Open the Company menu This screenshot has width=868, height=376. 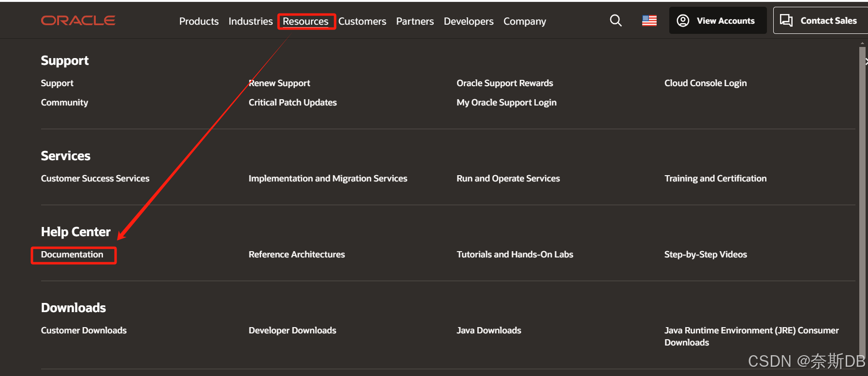[525, 21]
